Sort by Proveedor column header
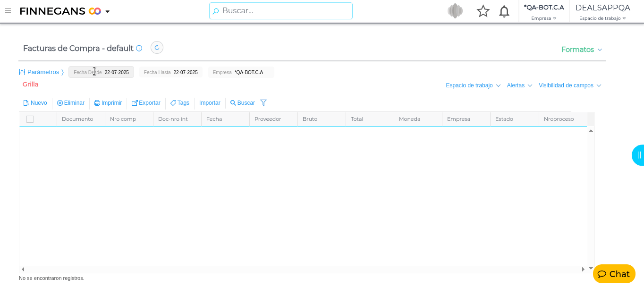644x287 pixels. (273, 119)
